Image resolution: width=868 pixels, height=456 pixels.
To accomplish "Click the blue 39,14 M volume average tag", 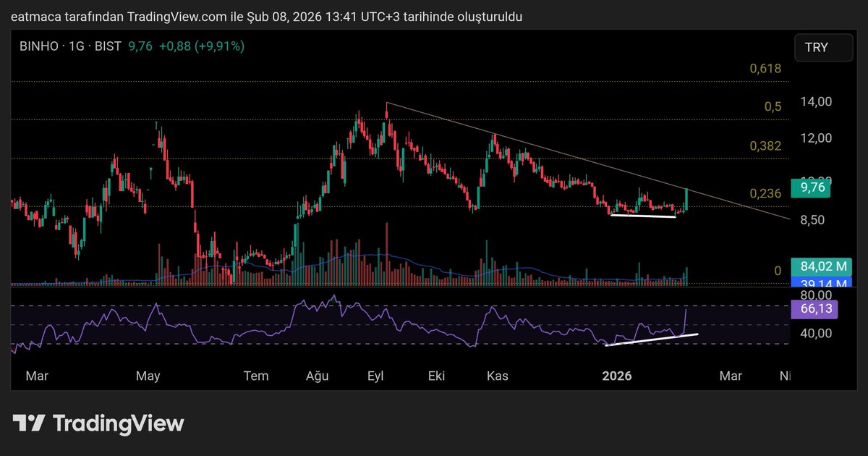I will click(x=822, y=282).
